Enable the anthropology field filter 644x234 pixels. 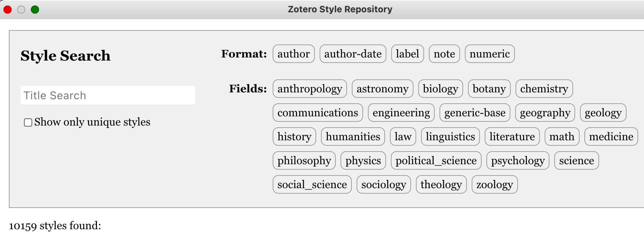pos(309,89)
